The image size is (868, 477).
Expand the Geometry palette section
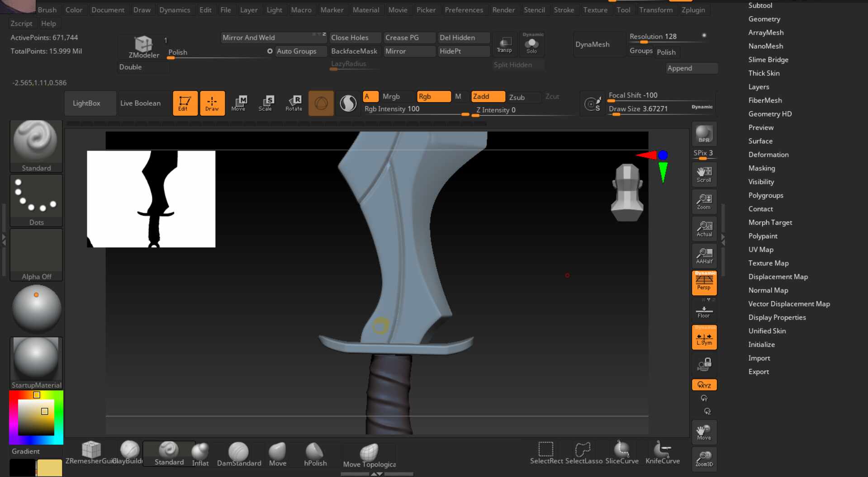764,19
